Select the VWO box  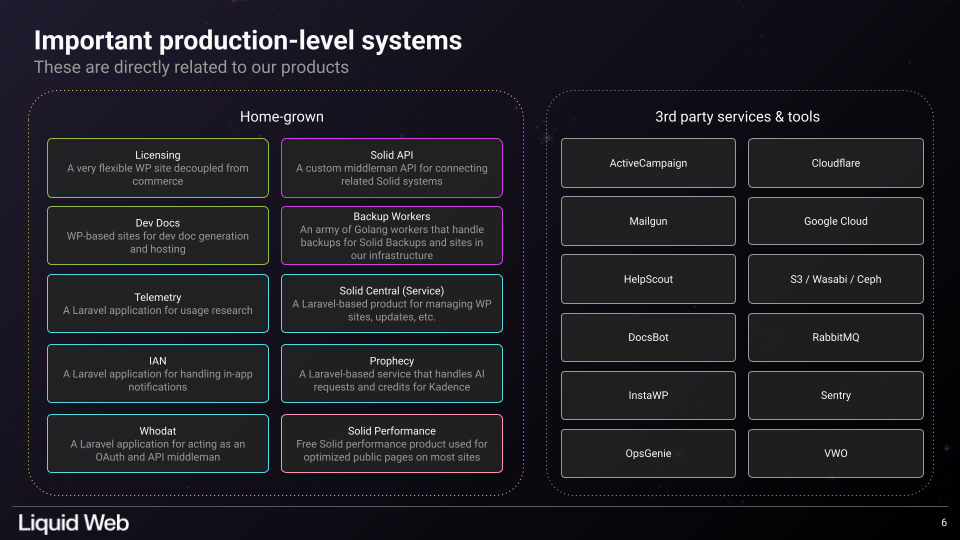836,453
